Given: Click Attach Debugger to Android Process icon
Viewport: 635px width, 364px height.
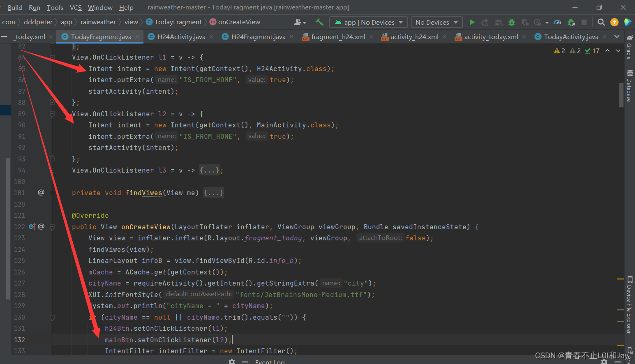Looking at the screenshot, I should [x=571, y=22].
